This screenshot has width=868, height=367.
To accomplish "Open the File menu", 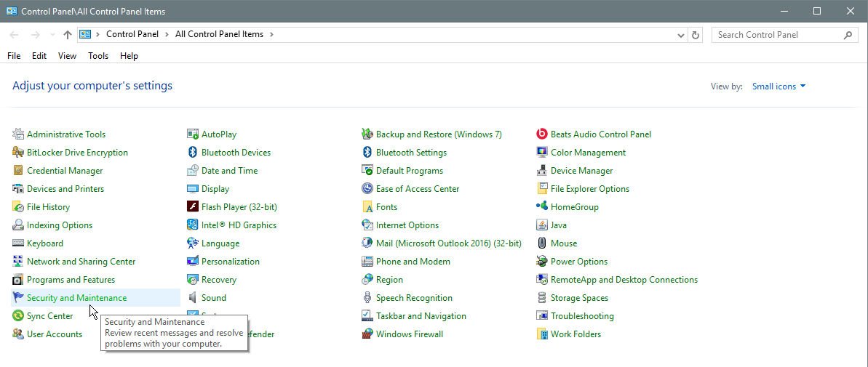I will pyautogui.click(x=14, y=56).
